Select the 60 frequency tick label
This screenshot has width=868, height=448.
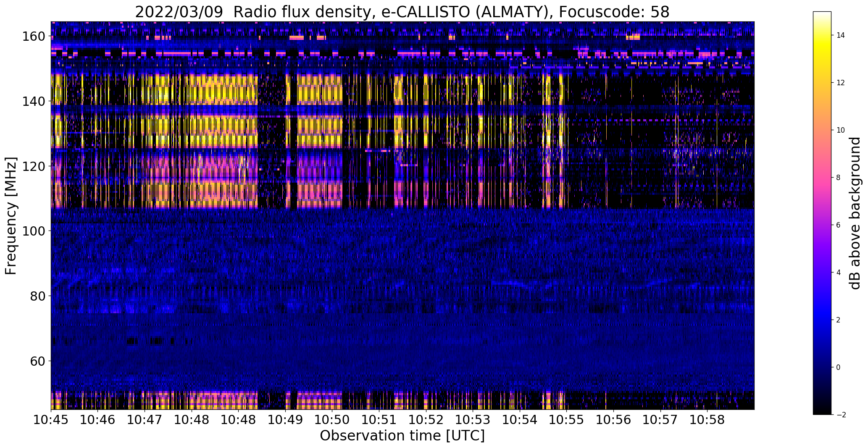(37, 361)
